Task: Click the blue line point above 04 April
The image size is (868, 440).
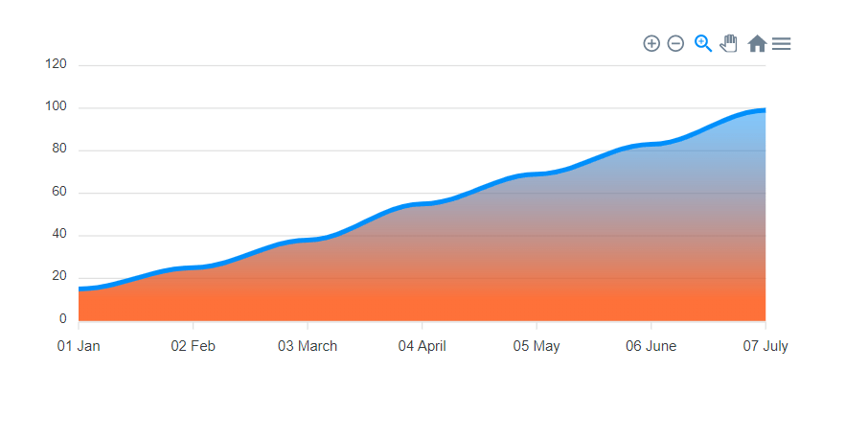Action: (422, 203)
